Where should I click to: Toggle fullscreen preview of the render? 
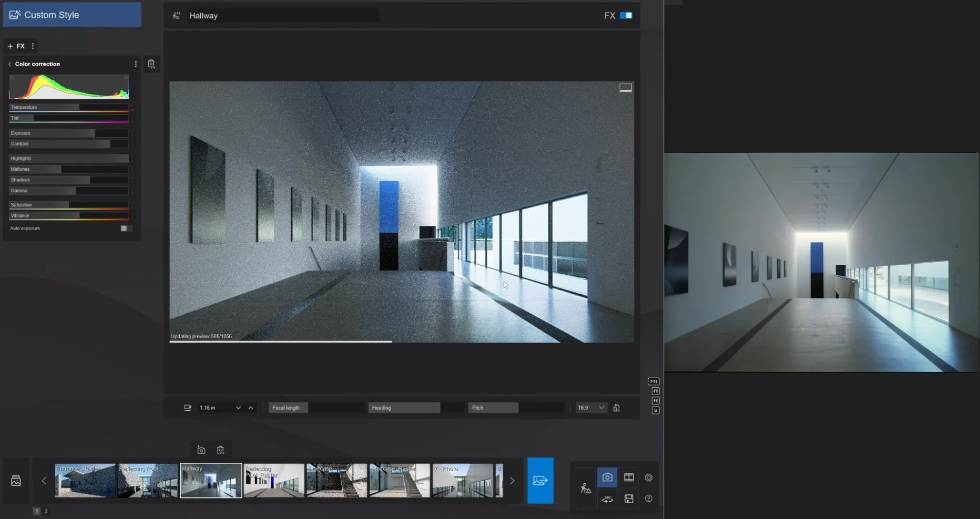(x=626, y=88)
